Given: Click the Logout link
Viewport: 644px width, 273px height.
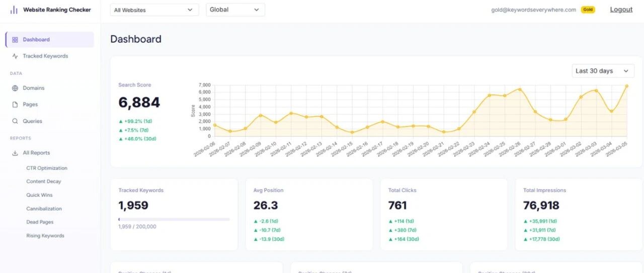Looking at the screenshot, I should [621, 10].
